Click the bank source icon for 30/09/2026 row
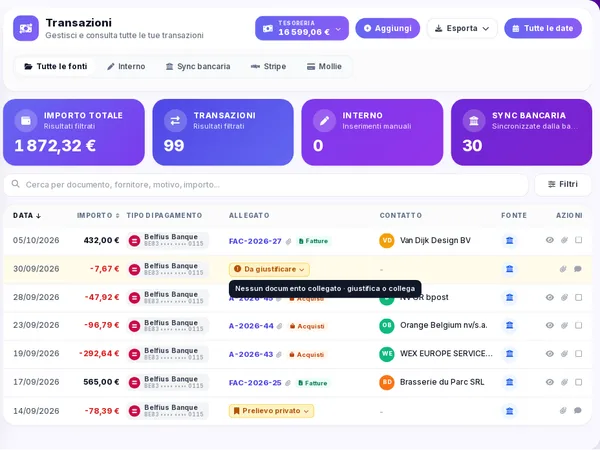The width and height of the screenshot is (600, 450). 509,269
